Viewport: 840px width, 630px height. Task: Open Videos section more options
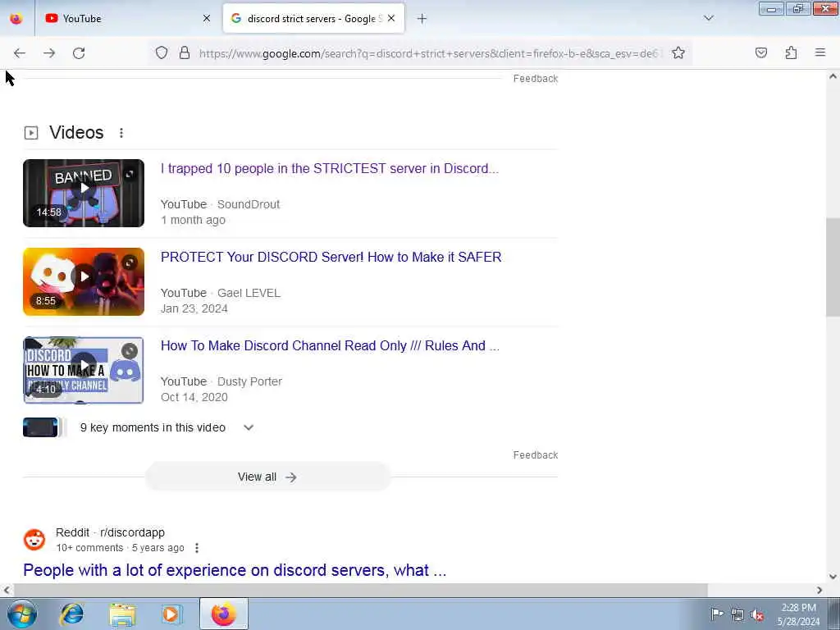[x=121, y=133]
